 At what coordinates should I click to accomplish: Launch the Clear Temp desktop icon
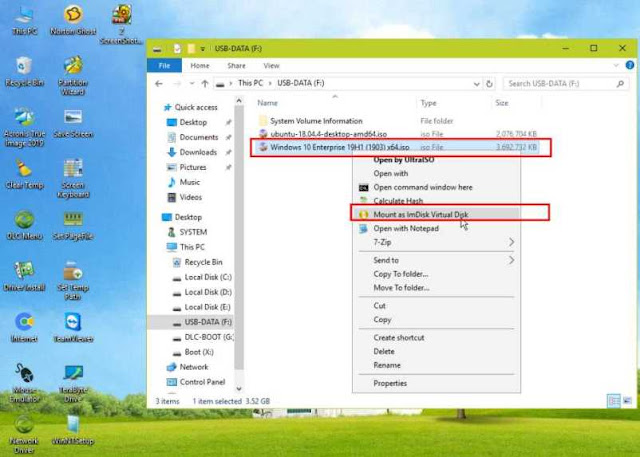[24, 175]
